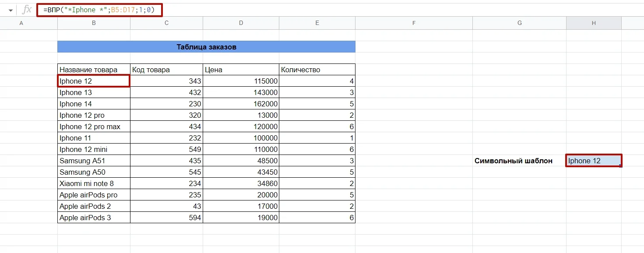
Task: Select product code cell 320
Action: [x=166, y=115]
